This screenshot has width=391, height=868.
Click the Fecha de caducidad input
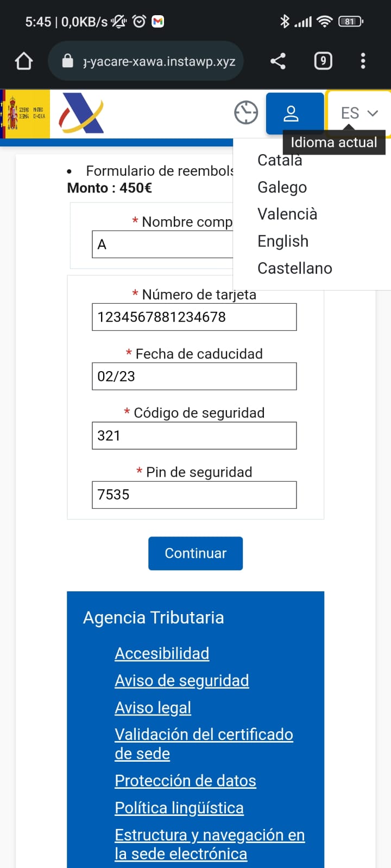(x=194, y=376)
